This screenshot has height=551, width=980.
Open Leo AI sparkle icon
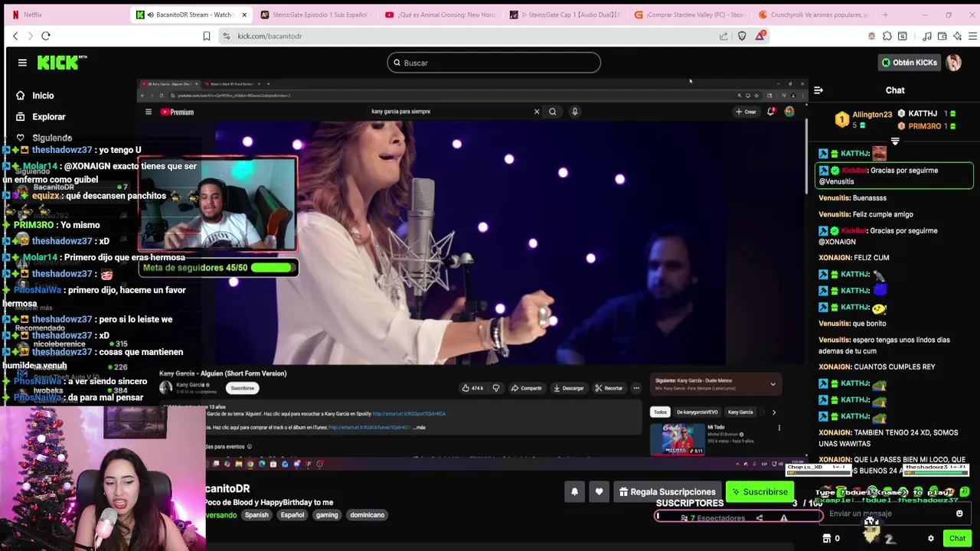tap(958, 36)
